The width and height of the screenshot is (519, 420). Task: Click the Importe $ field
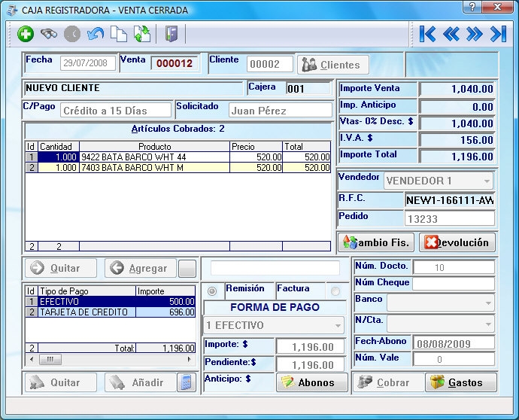click(x=310, y=347)
